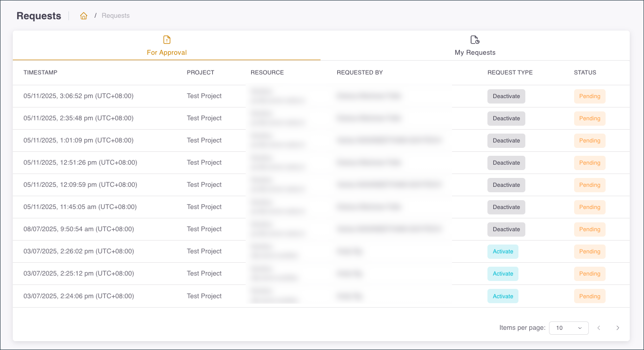Viewport: 644px width, 350px height.
Task: Click the home icon in breadcrumb
Action: tap(84, 16)
